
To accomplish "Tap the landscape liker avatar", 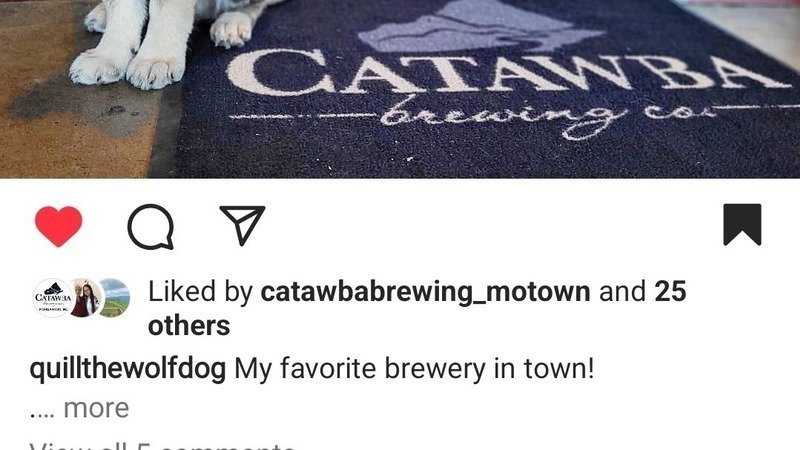I will 115,298.
